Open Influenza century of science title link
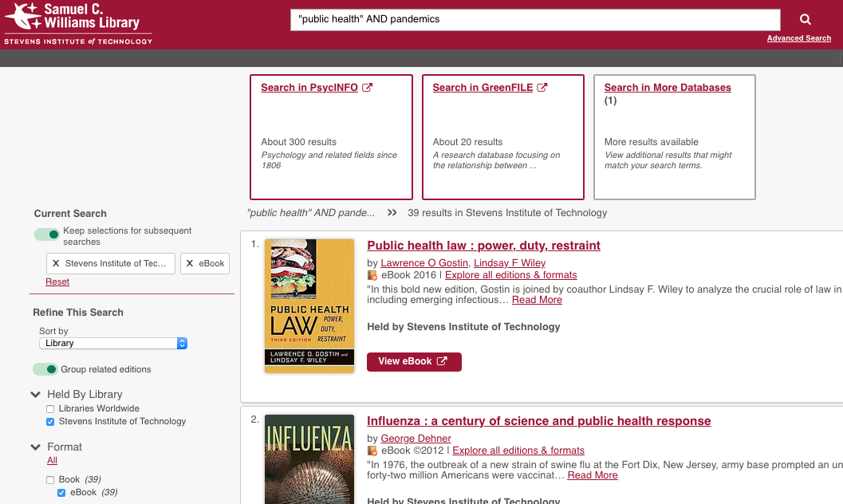This screenshot has height=504, width=843. pos(538,421)
